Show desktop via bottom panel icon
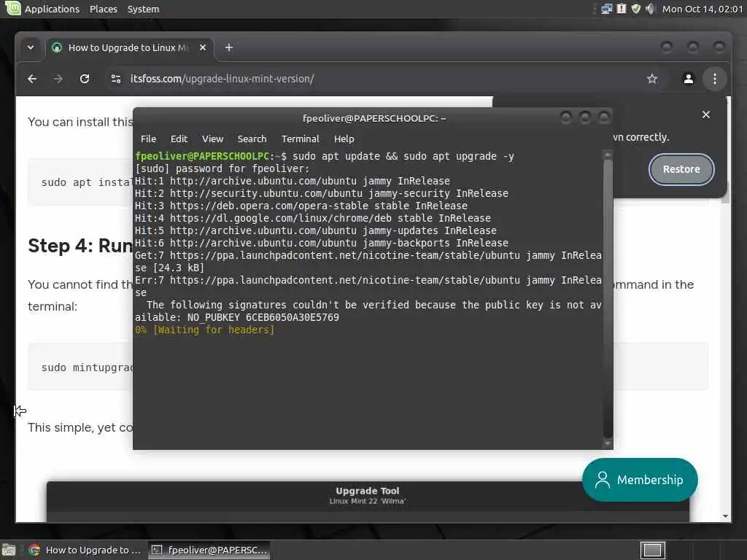The height and width of the screenshot is (560, 747). coord(9,550)
